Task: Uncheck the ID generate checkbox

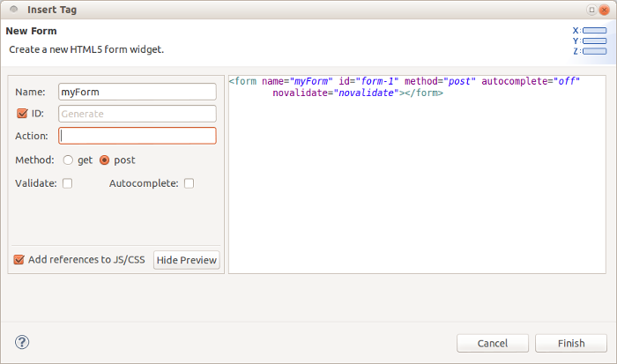Action: point(22,114)
